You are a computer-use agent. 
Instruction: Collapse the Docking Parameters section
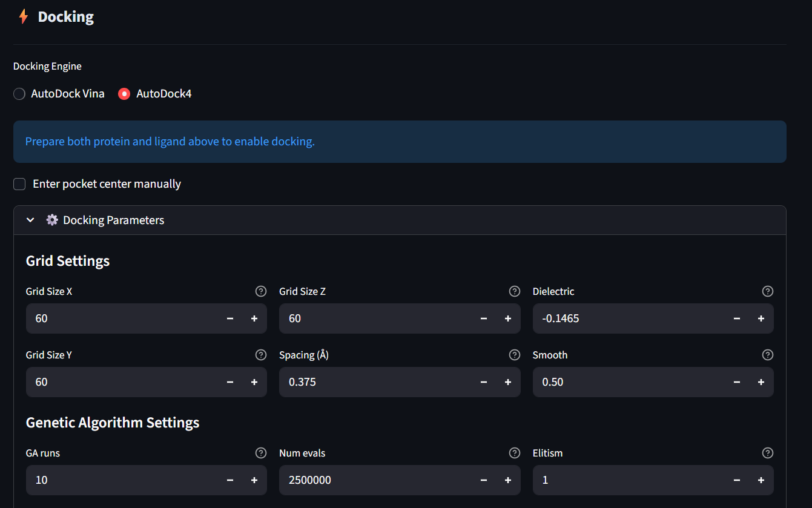400,220
